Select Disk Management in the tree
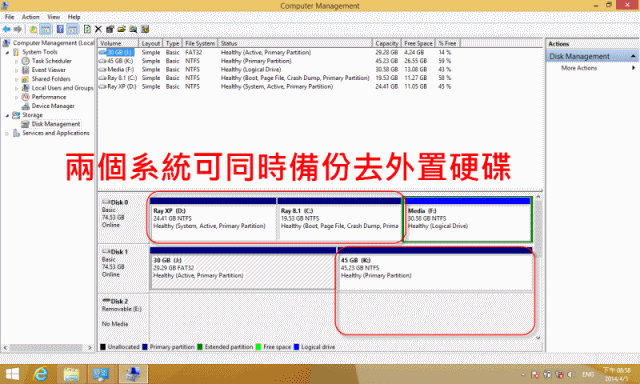 pos(56,124)
